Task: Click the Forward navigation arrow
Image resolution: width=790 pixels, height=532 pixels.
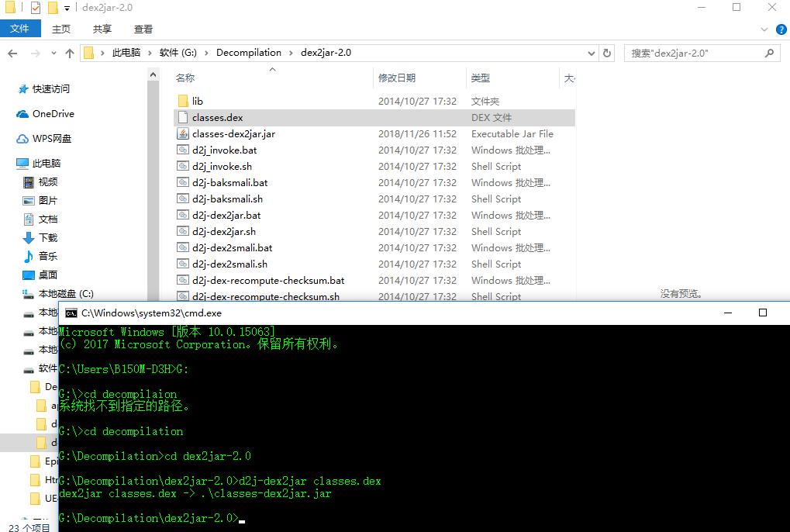Action: (35, 53)
